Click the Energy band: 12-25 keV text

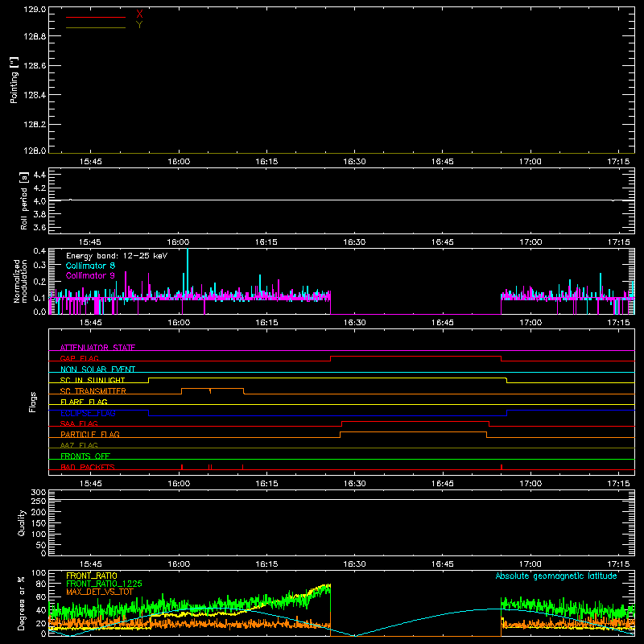[x=117, y=256]
